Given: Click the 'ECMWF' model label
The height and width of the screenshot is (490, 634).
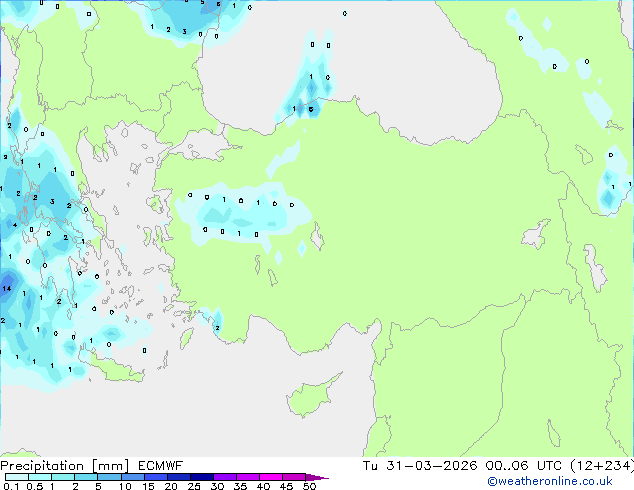Looking at the screenshot, I should pyautogui.click(x=160, y=466).
